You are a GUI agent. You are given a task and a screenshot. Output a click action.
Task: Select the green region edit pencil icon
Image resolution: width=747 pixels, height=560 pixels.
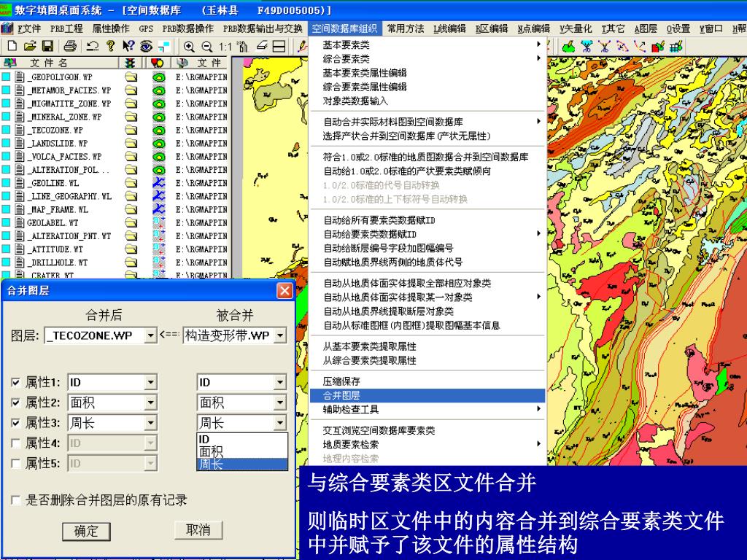(x=568, y=46)
